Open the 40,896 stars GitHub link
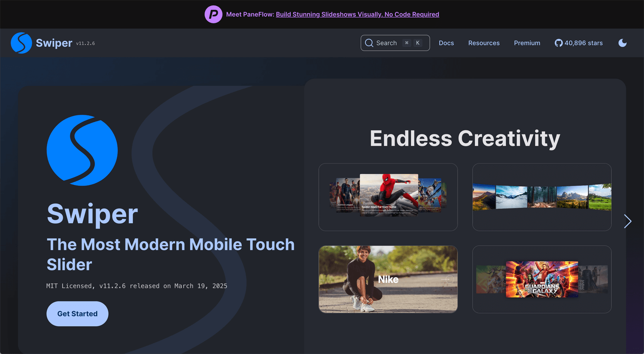Image resolution: width=644 pixels, height=354 pixels. coord(579,43)
